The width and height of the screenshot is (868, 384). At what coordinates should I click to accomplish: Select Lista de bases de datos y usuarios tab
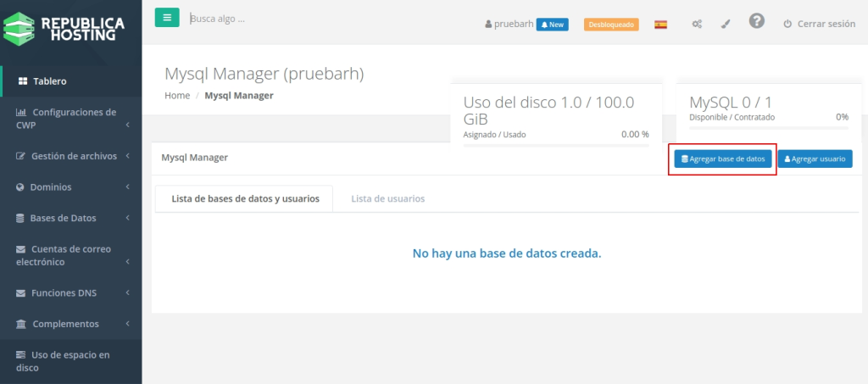point(245,198)
